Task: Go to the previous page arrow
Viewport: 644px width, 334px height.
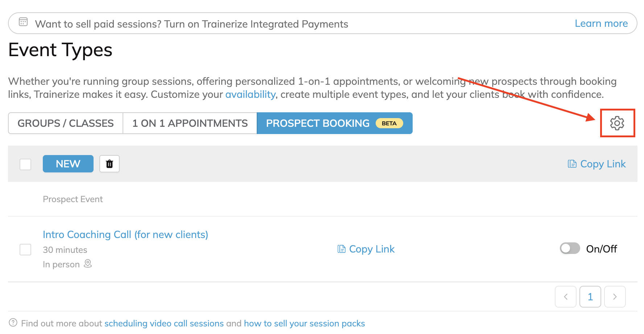Action: point(565,297)
